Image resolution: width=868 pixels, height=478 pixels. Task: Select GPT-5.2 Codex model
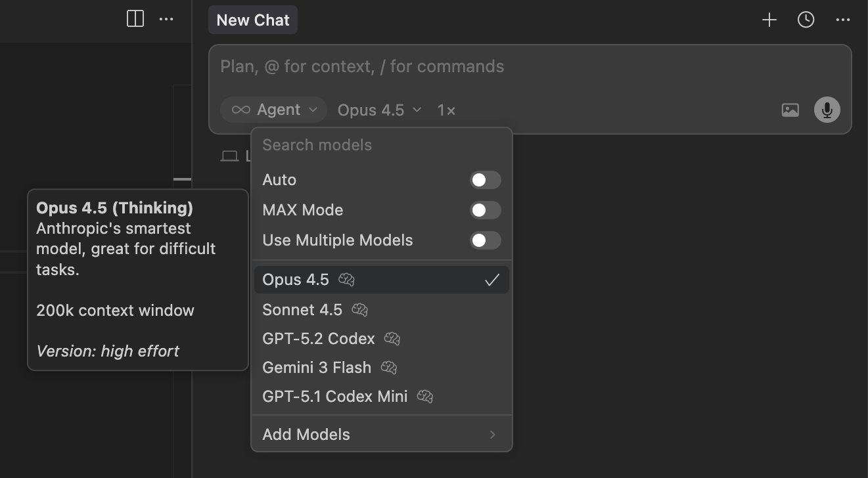click(319, 338)
